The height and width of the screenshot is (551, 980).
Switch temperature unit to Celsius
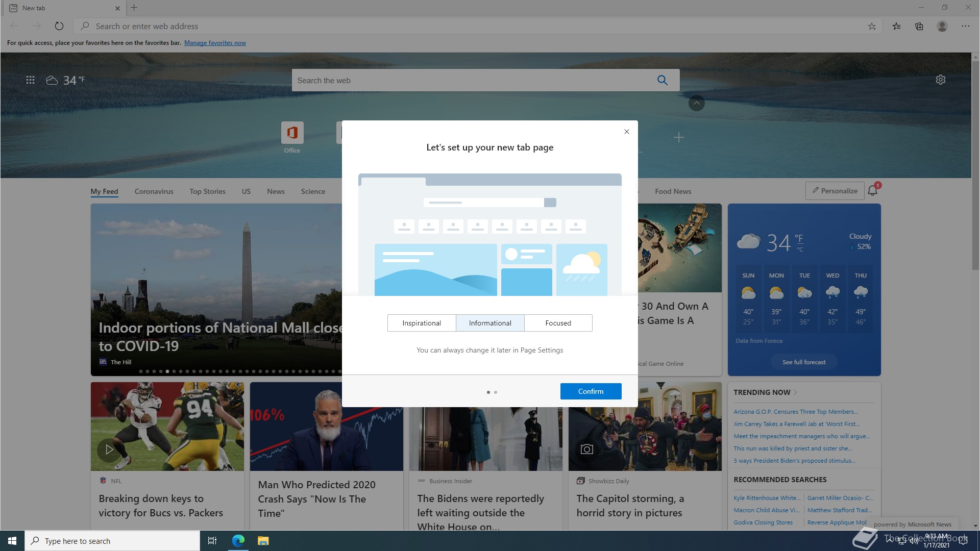tap(800, 249)
